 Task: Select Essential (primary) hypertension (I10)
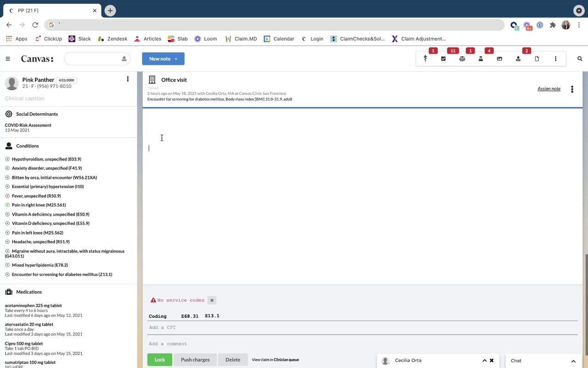click(x=48, y=187)
